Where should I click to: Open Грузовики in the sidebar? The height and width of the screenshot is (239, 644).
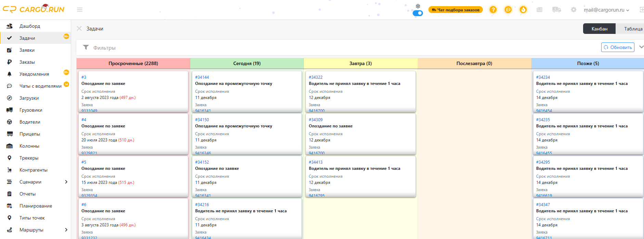[x=31, y=110]
